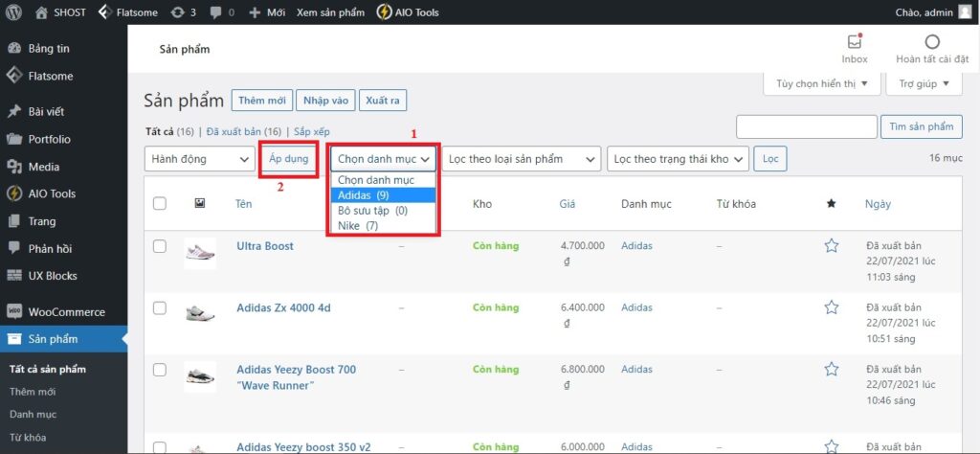The height and width of the screenshot is (454, 980).
Task: Click the Hoàn tất cài đặt circle icon
Action: [x=931, y=42]
